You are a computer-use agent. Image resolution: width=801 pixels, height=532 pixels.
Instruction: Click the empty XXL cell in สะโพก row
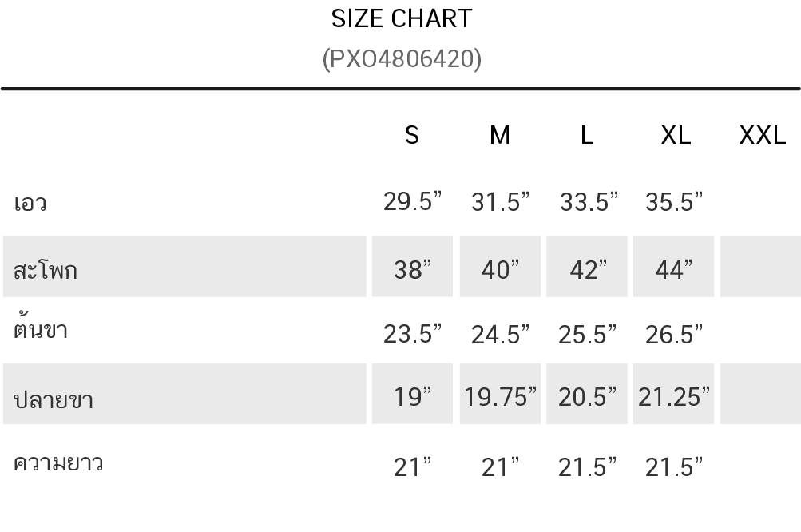(760, 267)
